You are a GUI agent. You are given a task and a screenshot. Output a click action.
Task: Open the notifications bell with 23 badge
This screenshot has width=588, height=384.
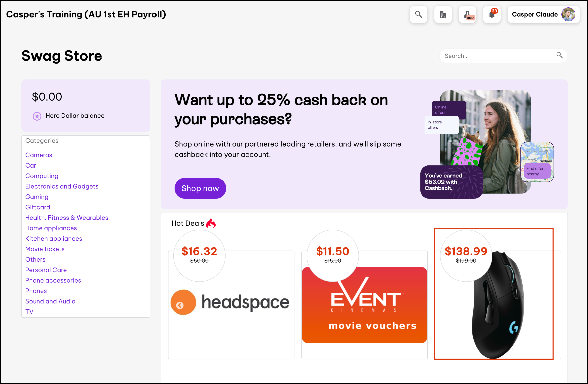pyautogui.click(x=492, y=14)
